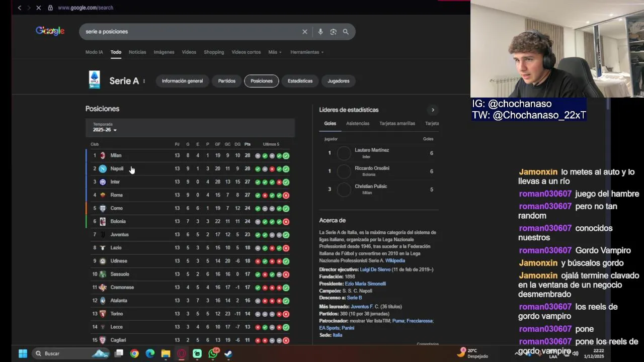Open the Estadísticas chip
The width and height of the screenshot is (644, 362).
[x=300, y=81]
